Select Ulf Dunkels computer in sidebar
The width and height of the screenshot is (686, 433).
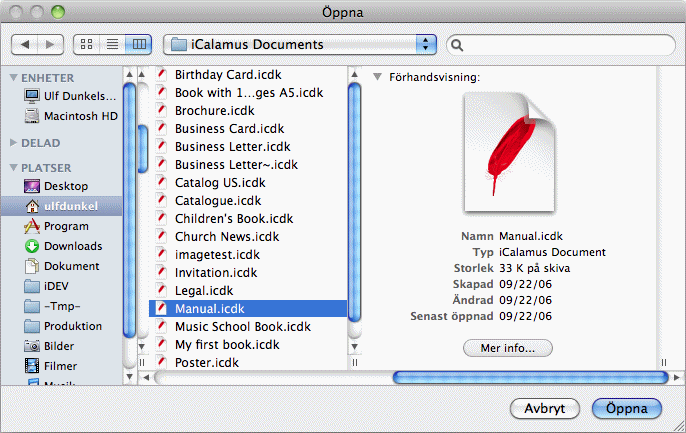click(x=61, y=96)
